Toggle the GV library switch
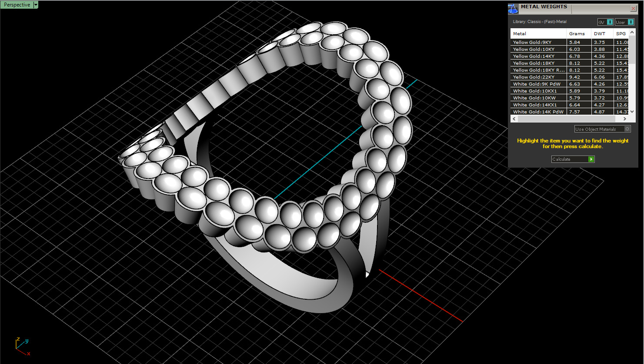644x364 pixels. click(x=605, y=22)
